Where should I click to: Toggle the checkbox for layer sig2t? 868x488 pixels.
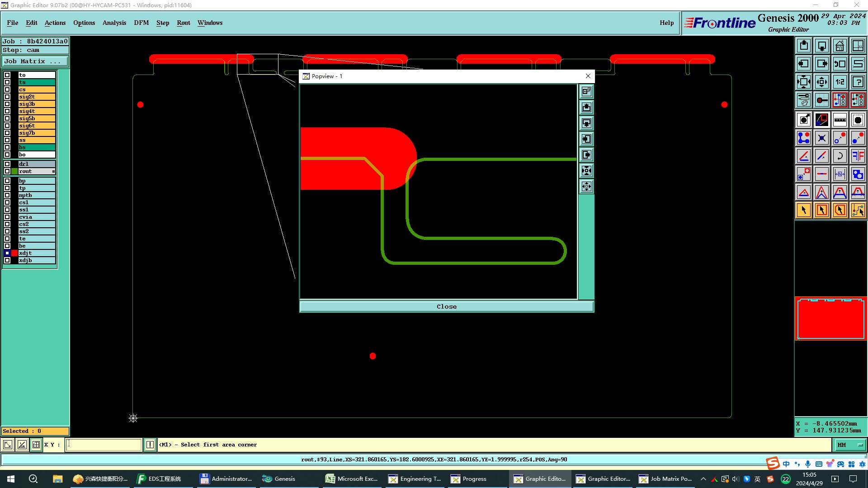pos(7,97)
